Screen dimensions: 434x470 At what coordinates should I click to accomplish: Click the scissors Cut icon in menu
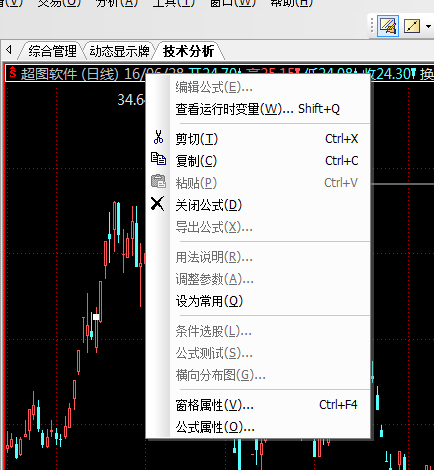point(158,137)
